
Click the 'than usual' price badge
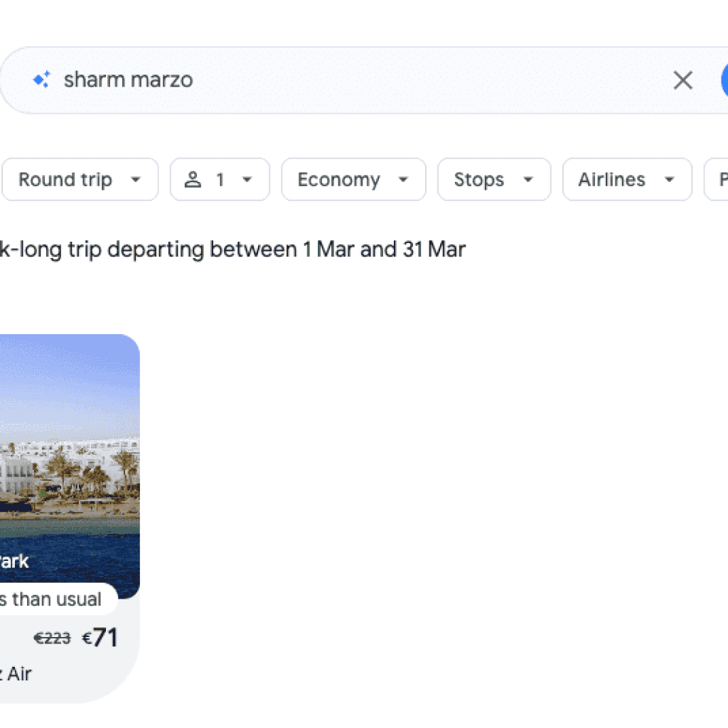[50, 599]
